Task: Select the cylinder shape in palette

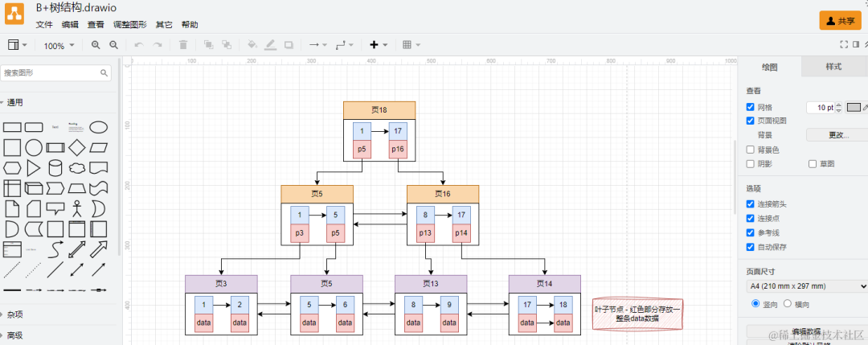Action: 55,168
